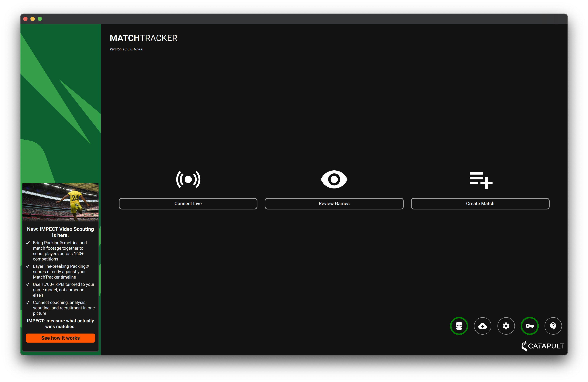Click the 'Connect coaching, analysis' bullet text

pyautogui.click(x=64, y=308)
